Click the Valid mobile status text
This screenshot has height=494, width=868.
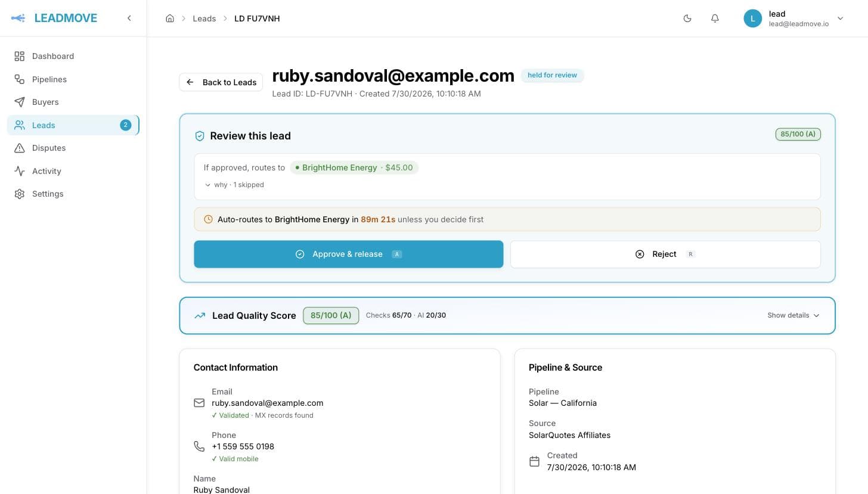235,459
